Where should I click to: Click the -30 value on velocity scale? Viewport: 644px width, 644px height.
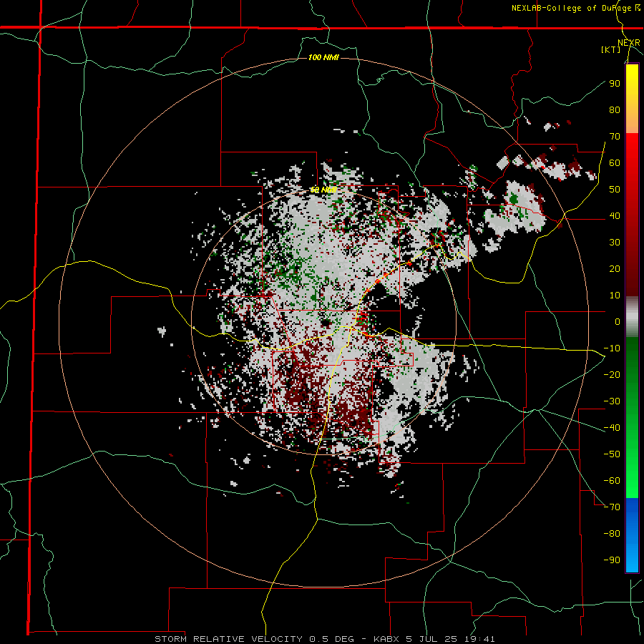[x=612, y=401]
